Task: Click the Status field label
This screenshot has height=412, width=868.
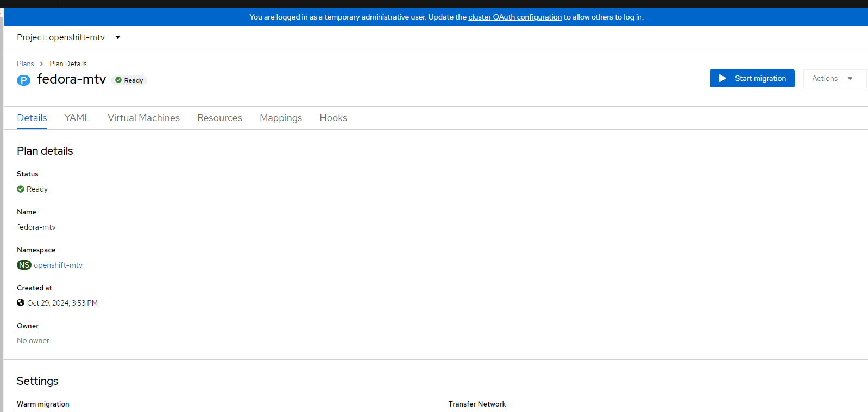Action: pyautogui.click(x=28, y=174)
